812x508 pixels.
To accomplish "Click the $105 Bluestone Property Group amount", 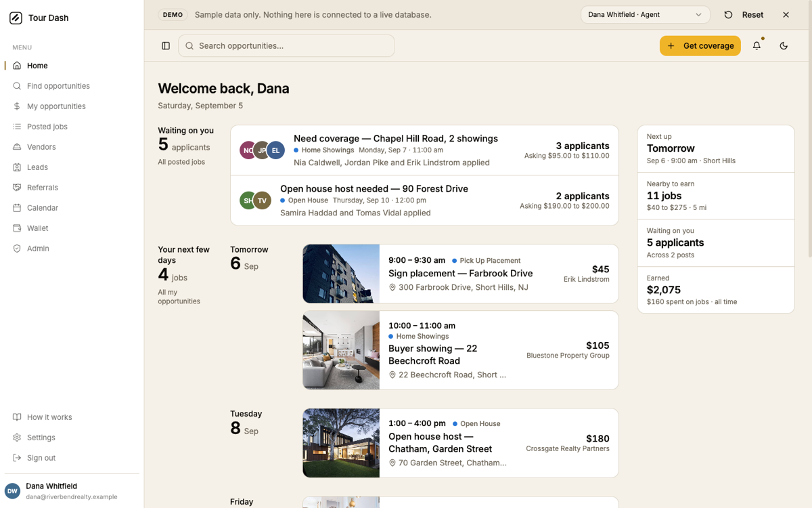I will 597,345.
